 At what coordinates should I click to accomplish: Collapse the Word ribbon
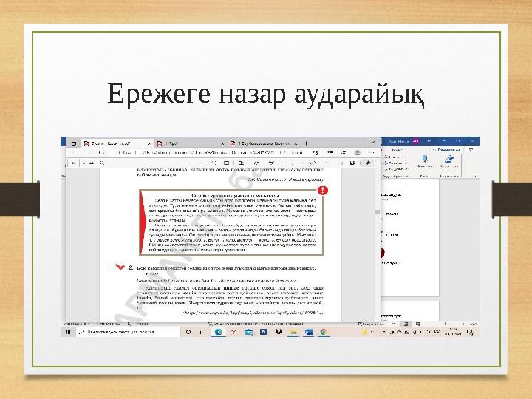click(x=475, y=177)
